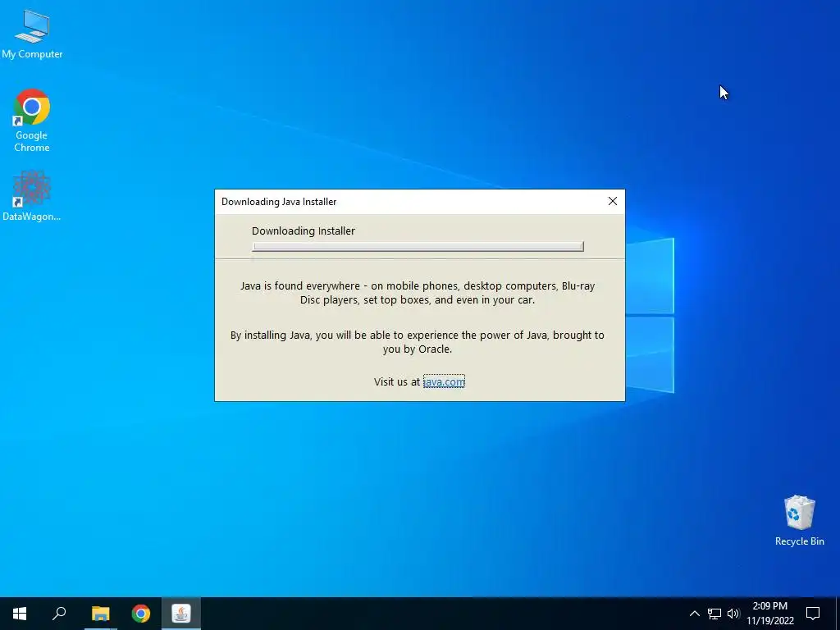Close the Downloading Java Installer dialog
The image size is (840, 630).
pos(612,202)
